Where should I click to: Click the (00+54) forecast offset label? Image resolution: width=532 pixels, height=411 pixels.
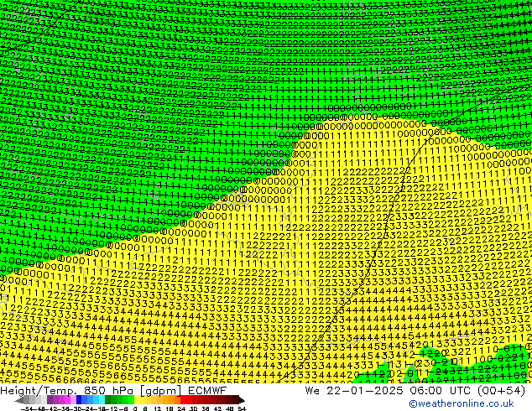502,391
